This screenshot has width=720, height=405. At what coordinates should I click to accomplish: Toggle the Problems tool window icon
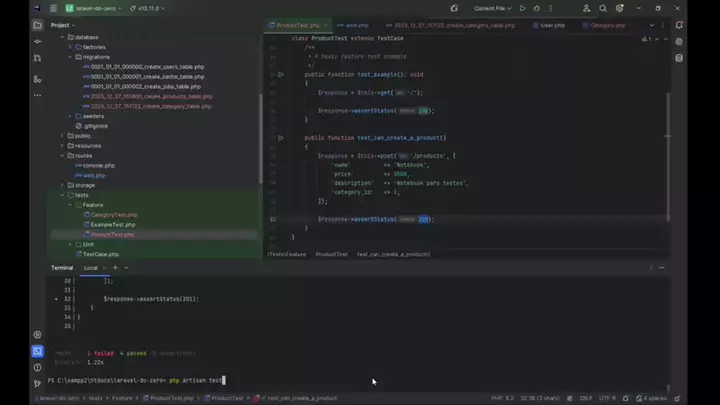[37, 367]
